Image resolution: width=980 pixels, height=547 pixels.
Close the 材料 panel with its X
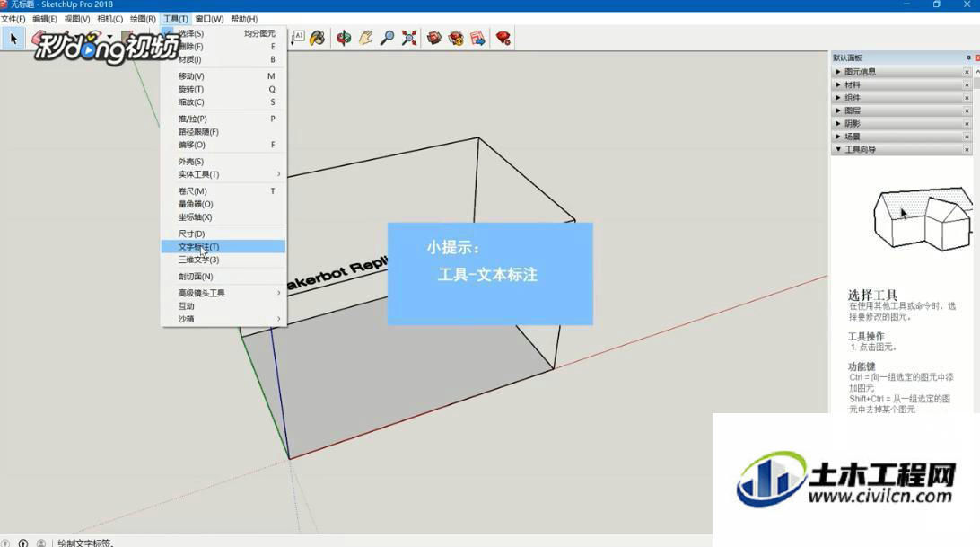pyautogui.click(x=967, y=84)
